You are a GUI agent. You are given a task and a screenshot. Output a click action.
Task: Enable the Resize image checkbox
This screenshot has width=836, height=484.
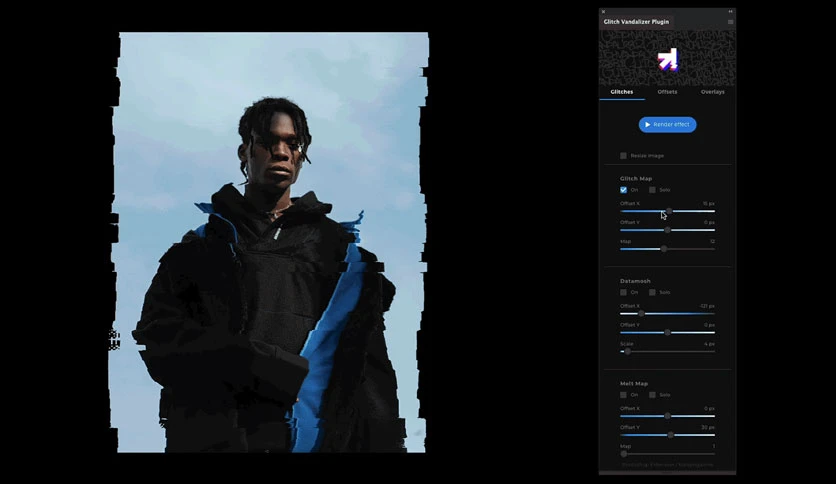(623, 156)
